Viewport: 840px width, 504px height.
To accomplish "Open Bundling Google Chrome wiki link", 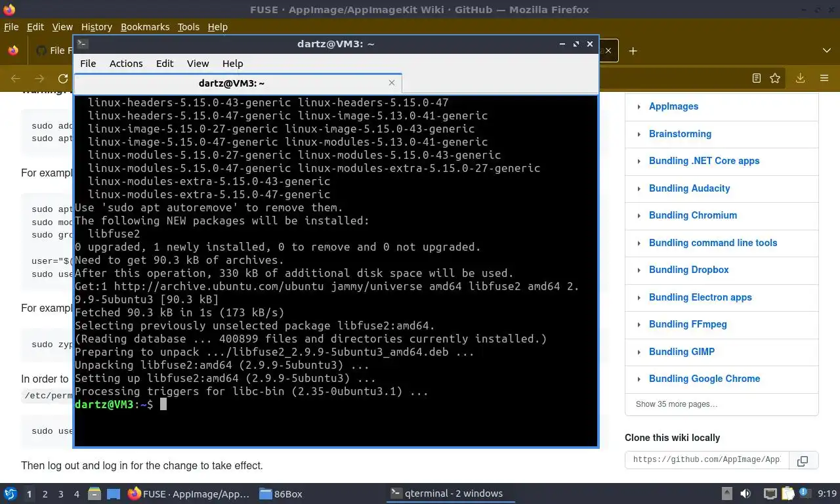I will point(704,379).
